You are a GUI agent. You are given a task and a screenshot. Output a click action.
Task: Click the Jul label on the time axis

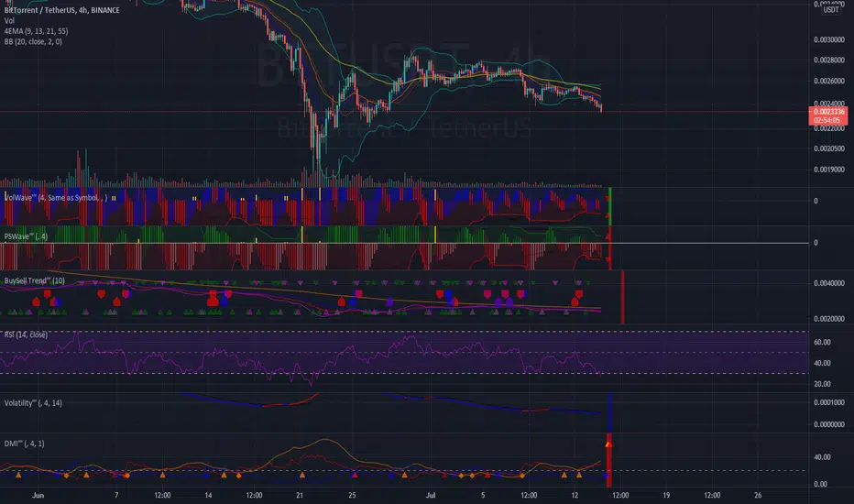[431, 495]
